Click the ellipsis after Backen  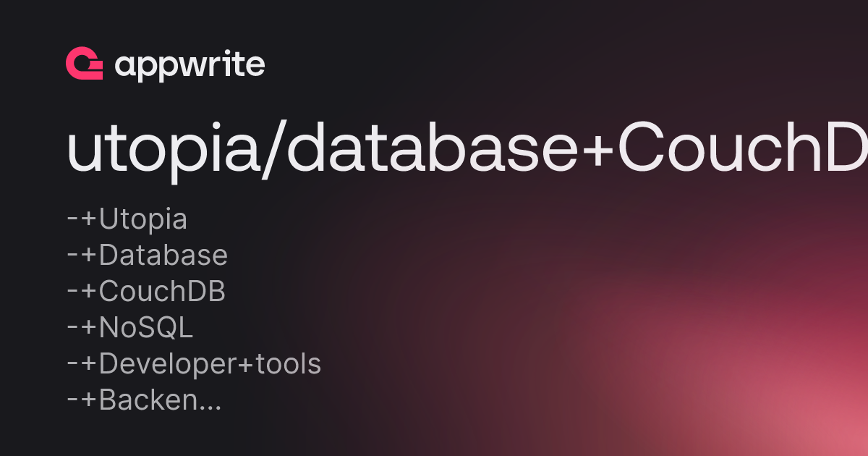[210, 408]
